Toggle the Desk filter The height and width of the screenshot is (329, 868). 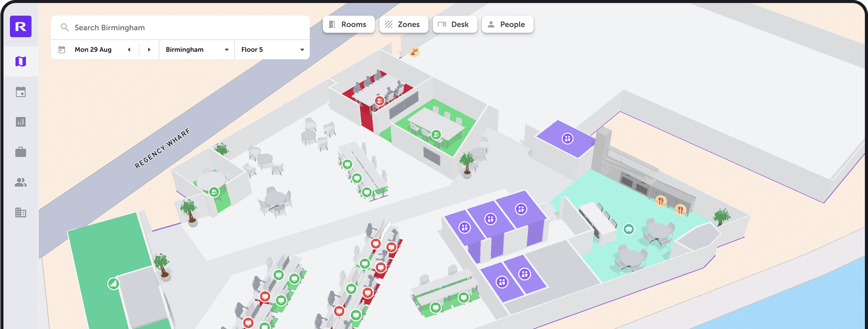coord(454,24)
